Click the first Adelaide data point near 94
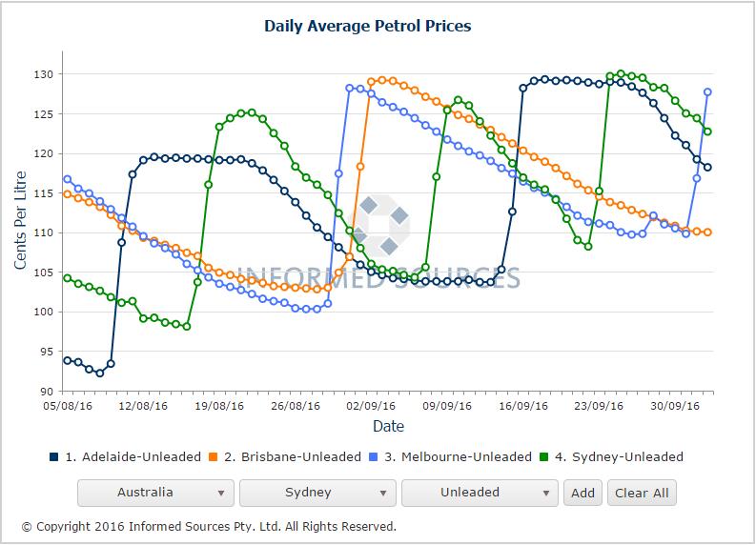The image size is (756, 545). pyautogui.click(x=68, y=360)
